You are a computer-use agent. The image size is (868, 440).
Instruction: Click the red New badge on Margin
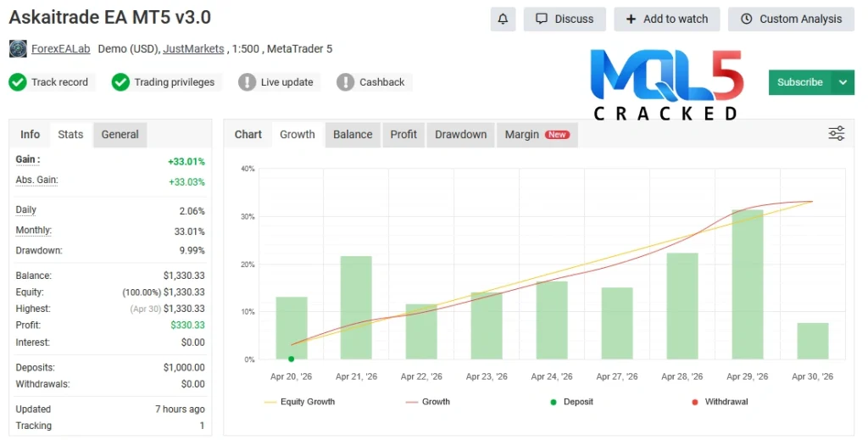[557, 135]
